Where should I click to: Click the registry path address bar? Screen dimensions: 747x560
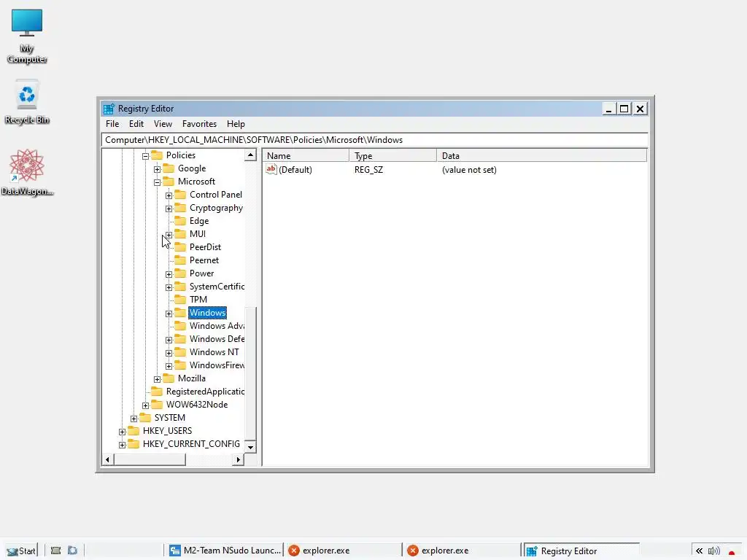[x=374, y=140]
